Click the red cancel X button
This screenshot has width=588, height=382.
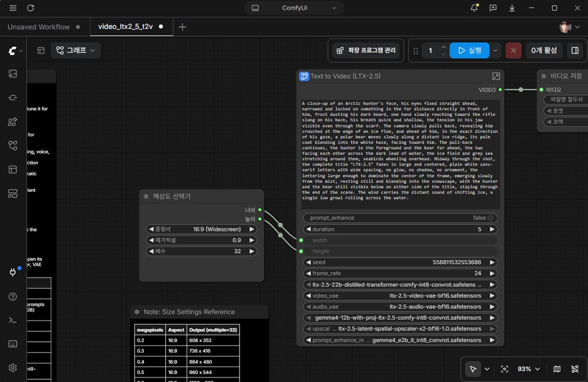tap(513, 51)
